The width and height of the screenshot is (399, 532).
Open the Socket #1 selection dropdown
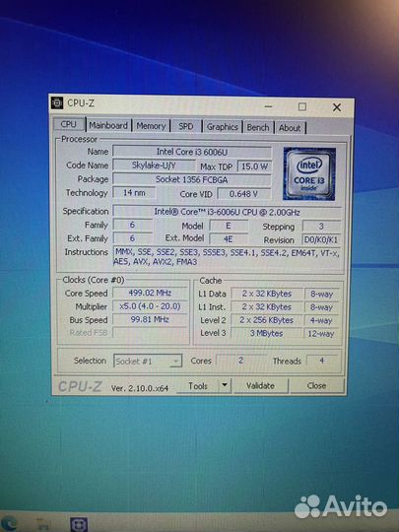tap(148, 361)
